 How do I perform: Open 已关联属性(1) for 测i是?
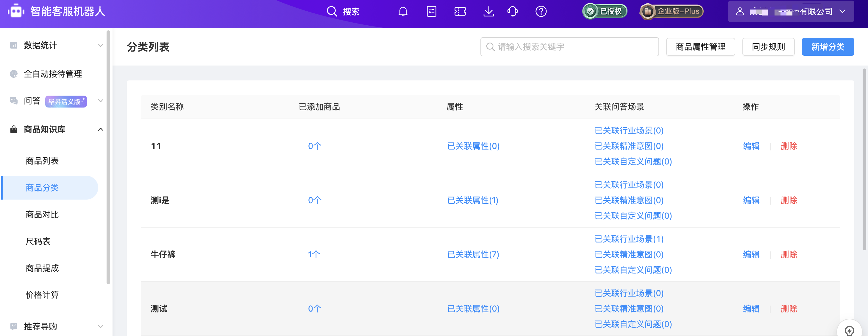[473, 200]
